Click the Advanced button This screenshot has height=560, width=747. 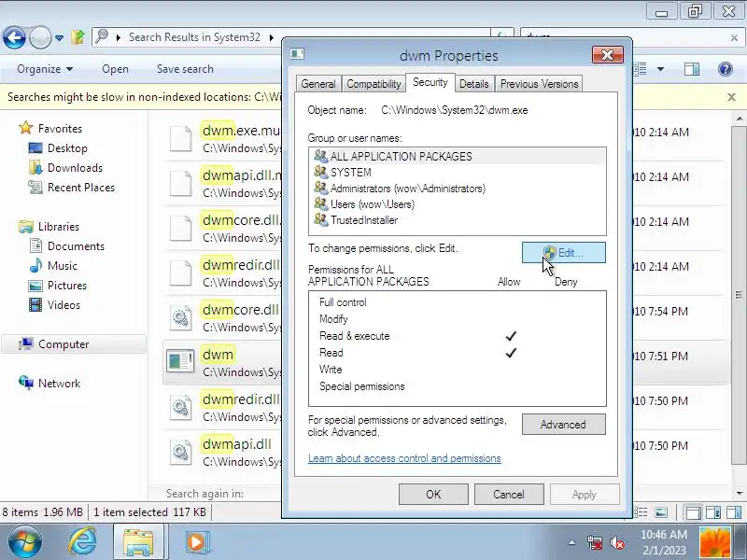pyautogui.click(x=564, y=425)
